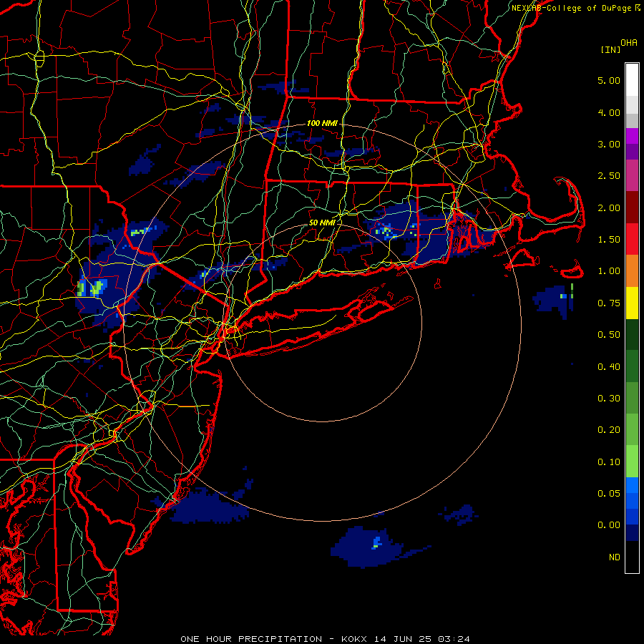Viewport: 644px width, 644px height.
Task: Click the "NEXLAB-College of DuPage" credit text
Action: [572, 8]
